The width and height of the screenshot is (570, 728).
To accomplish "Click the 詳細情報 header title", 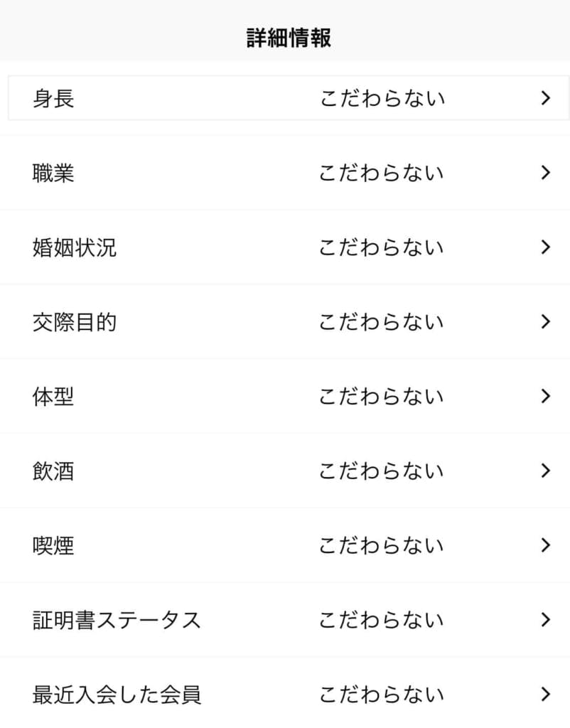I will [x=289, y=38].
